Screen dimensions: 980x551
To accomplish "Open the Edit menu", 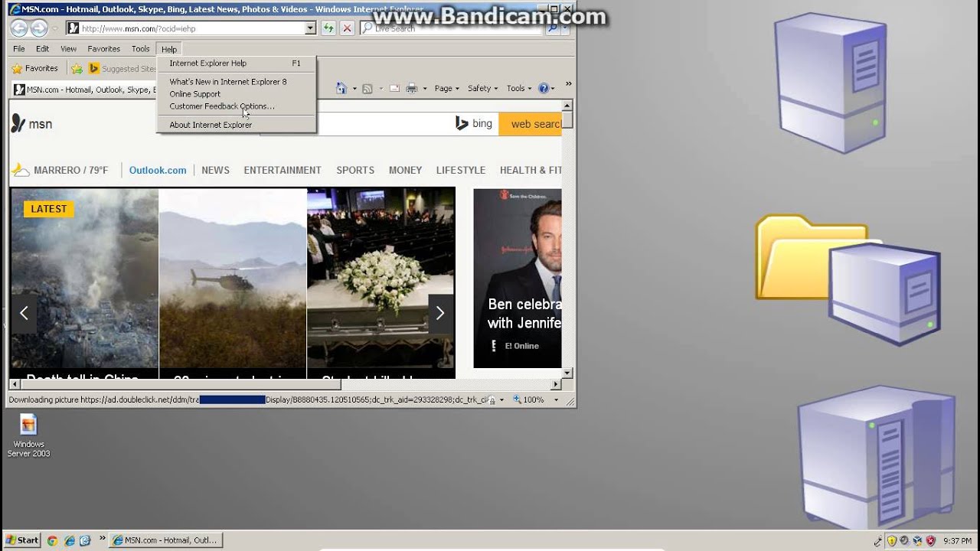I will point(42,49).
